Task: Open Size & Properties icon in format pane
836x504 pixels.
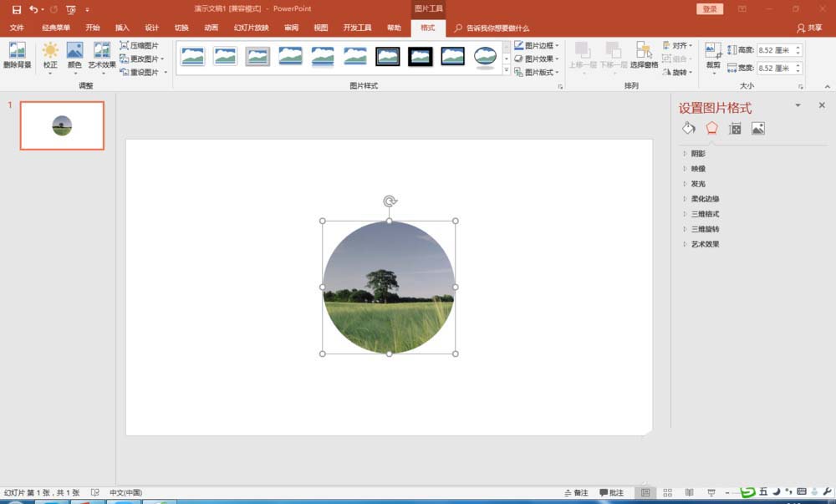Action: point(735,129)
